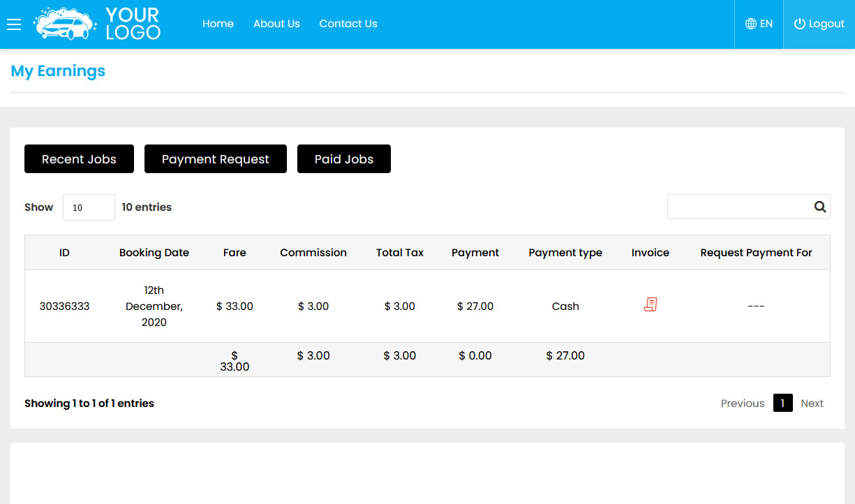This screenshot has height=504, width=855.
Task: Go to the Previous page
Action: pyautogui.click(x=743, y=403)
